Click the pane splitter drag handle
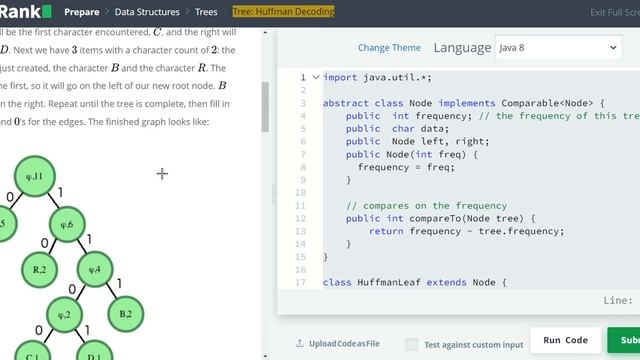Screen dimensions: 640x360 click(274, 194)
